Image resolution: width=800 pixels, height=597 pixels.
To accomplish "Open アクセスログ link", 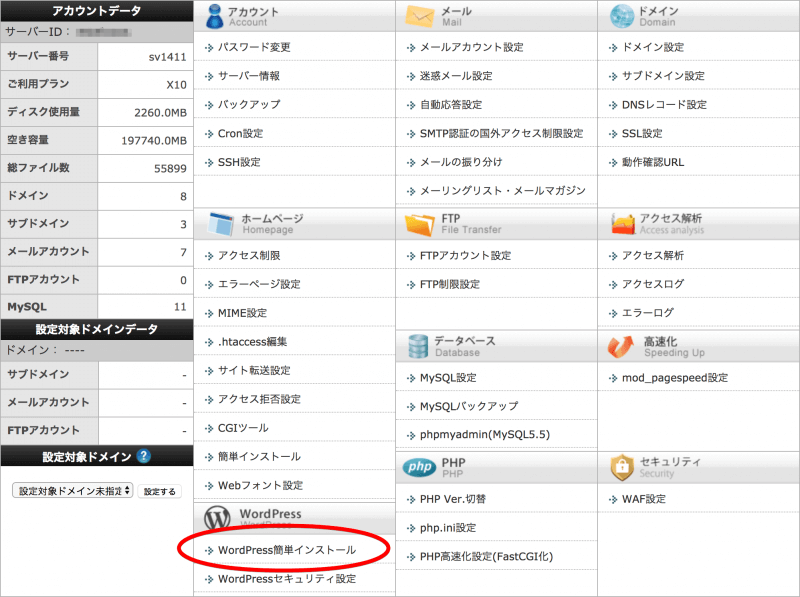I will (653, 284).
